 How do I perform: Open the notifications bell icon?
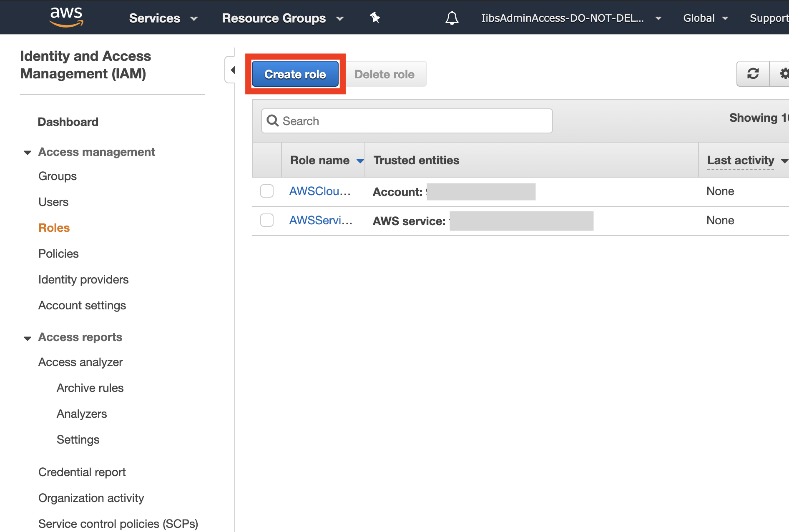click(x=452, y=18)
